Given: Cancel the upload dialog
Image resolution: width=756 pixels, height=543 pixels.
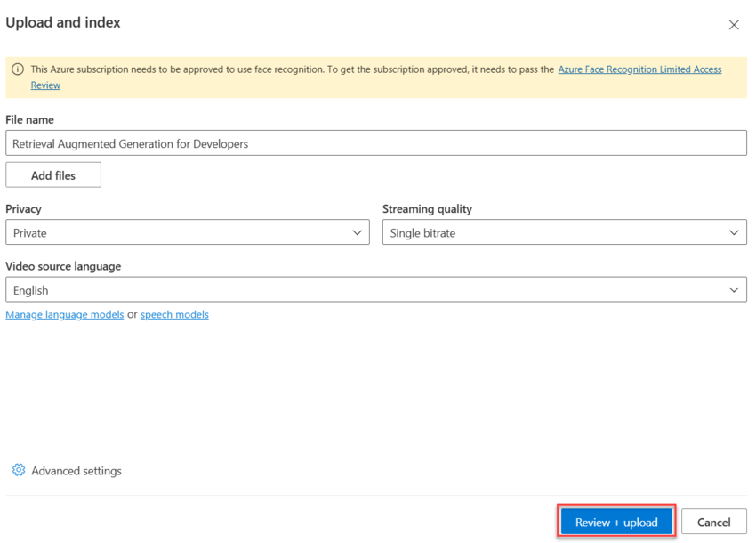Looking at the screenshot, I should pos(713,523).
